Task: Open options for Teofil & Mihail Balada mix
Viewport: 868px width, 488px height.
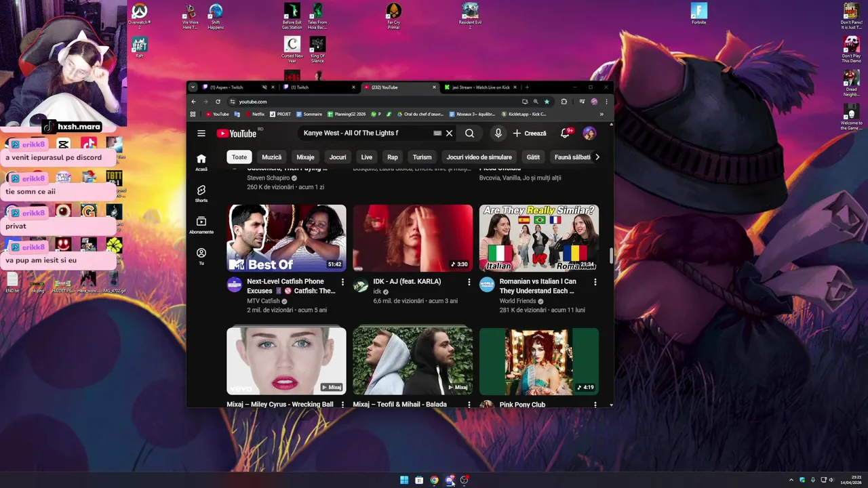Action: click(x=469, y=405)
